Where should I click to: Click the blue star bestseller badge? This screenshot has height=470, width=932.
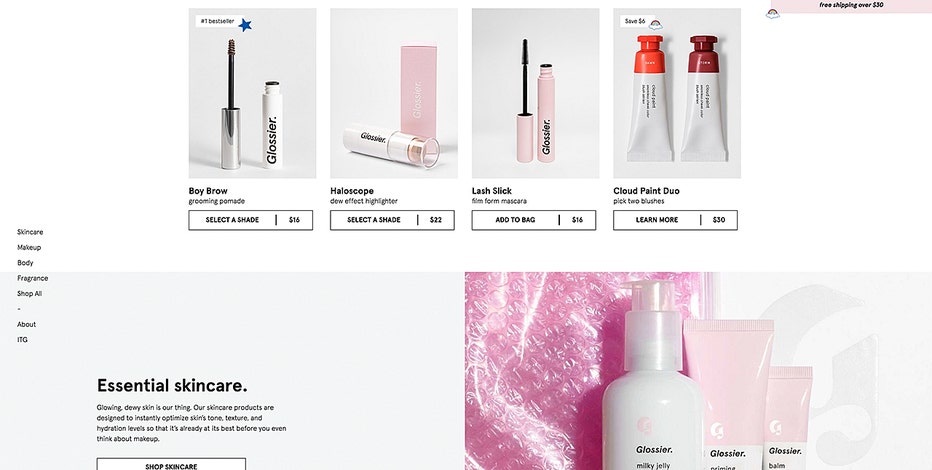pyautogui.click(x=245, y=25)
